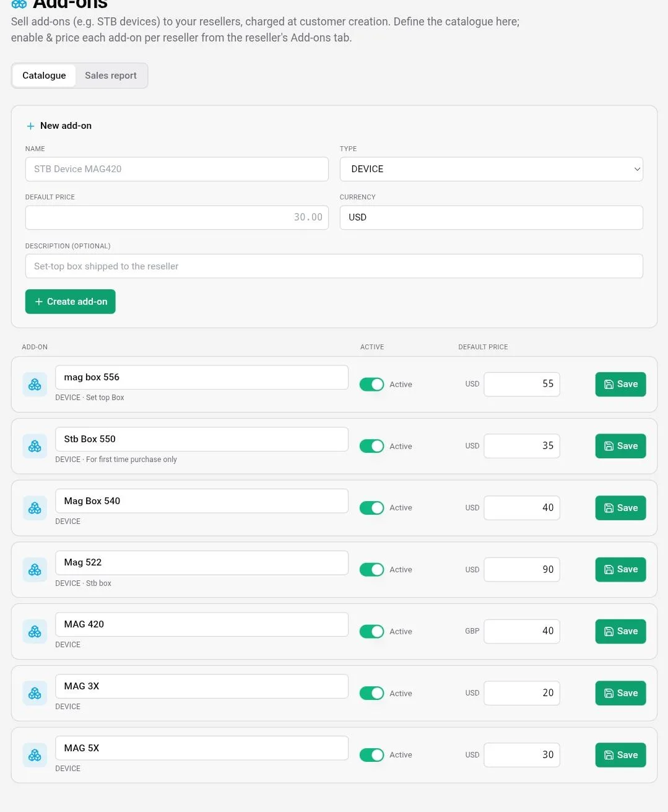Disable the Active toggle for Stb Box 550

pos(371,446)
